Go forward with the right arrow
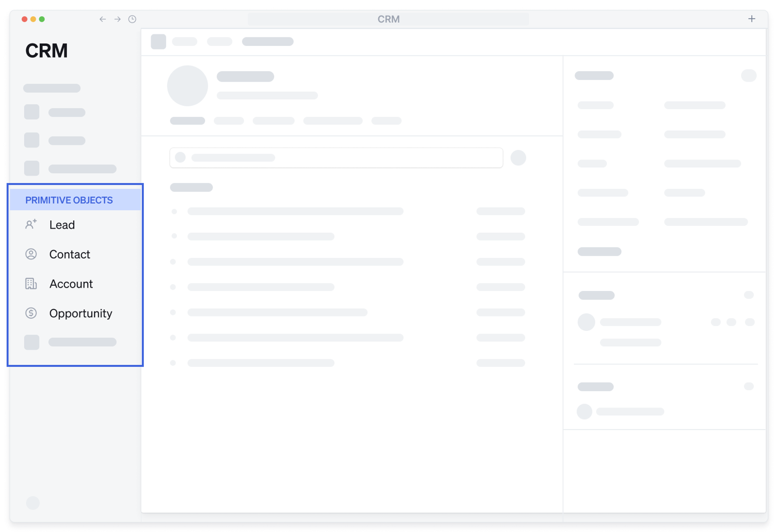This screenshot has height=532, width=778. (117, 19)
